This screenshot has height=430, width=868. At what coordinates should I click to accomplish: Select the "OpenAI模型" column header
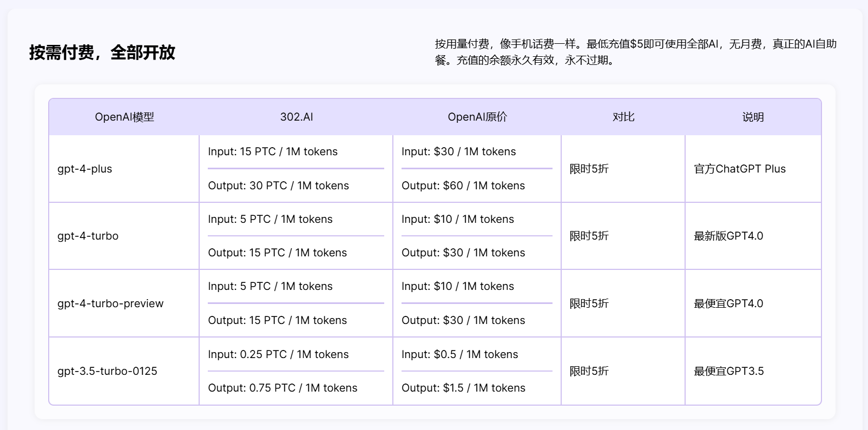(124, 117)
